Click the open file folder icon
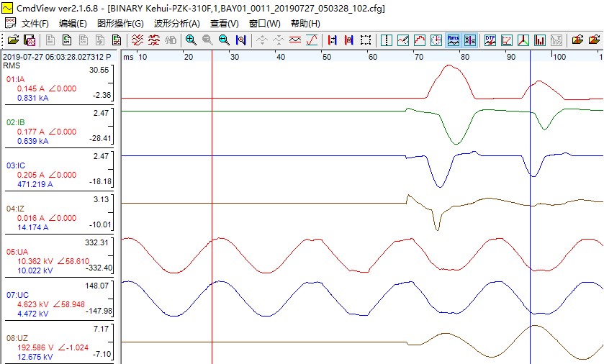This screenshot has height=364, width=604. (x=13, y=40)
